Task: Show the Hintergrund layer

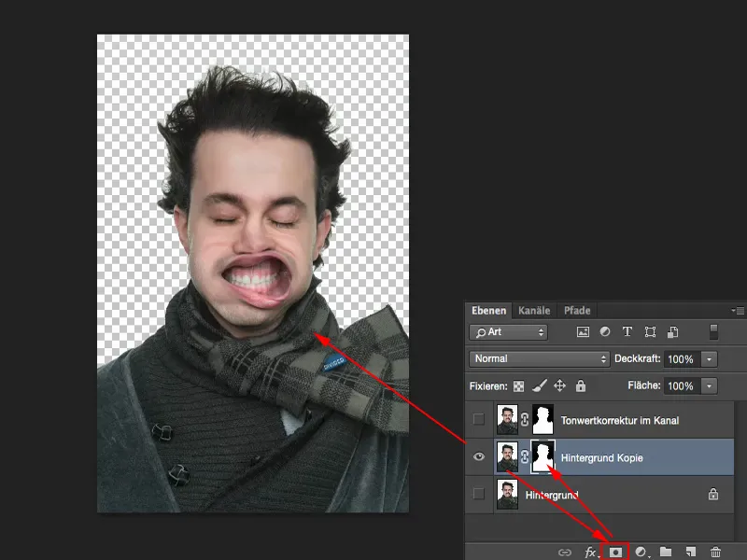Action: click(479, 494)
